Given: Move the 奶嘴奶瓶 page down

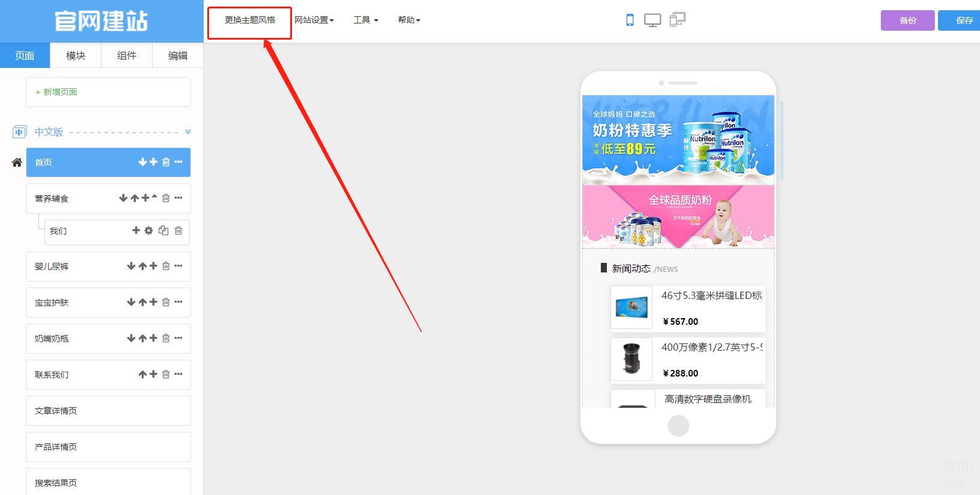Looking at the screenshot, I should [x=131, y=338].
